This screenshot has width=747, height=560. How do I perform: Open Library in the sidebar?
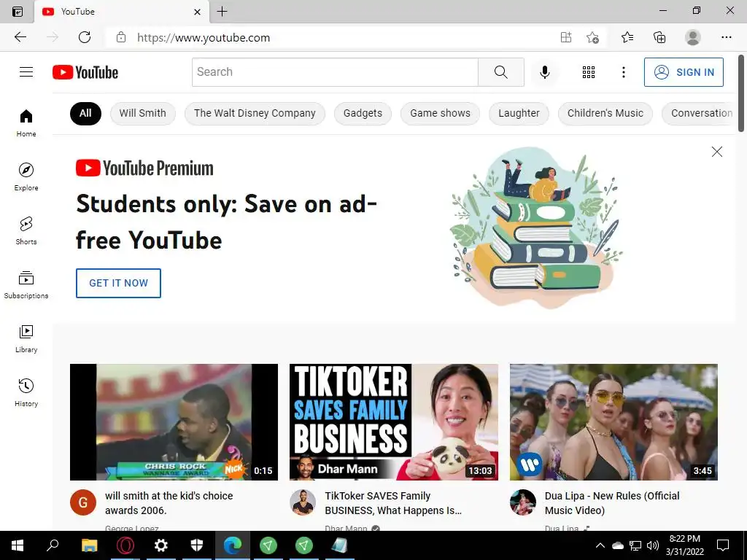pyautogui.click(x=26, y=338)
